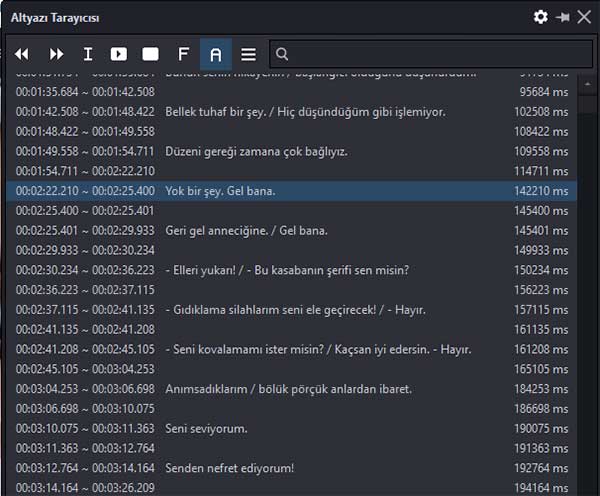Click timestamp 00:03:06.698 ~ 00:03:10.075
600x496 pixels.
point(85,409)
